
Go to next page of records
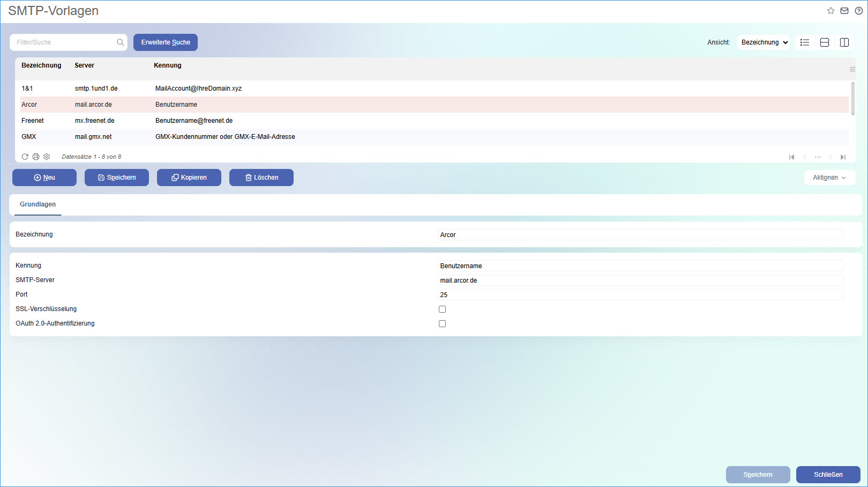[x=830, y=157]
